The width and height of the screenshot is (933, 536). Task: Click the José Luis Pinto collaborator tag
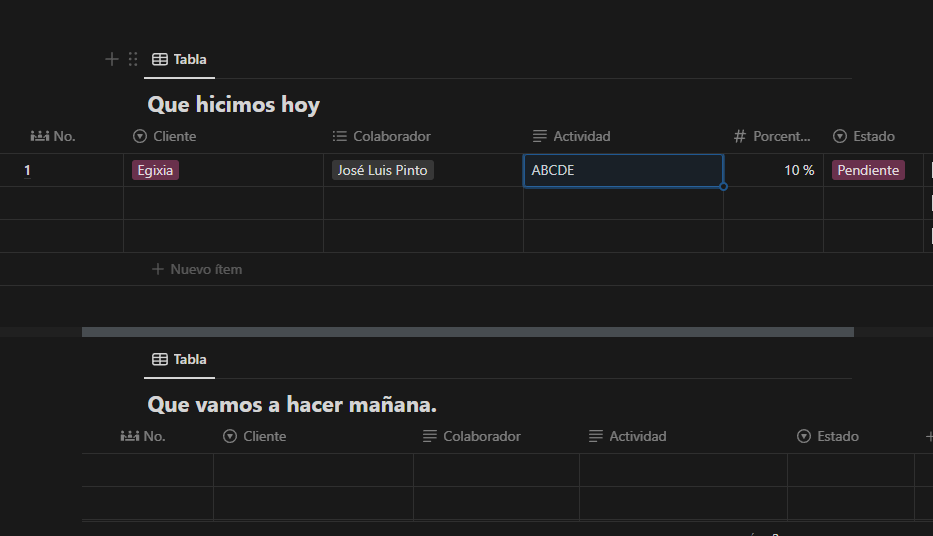(x=383, y=170)
